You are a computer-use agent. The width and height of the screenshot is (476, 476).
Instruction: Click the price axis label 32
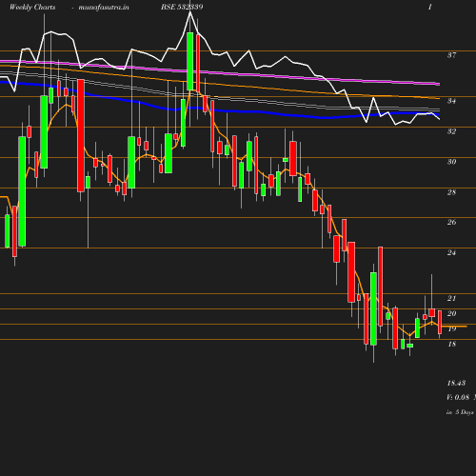coord(451,131)
